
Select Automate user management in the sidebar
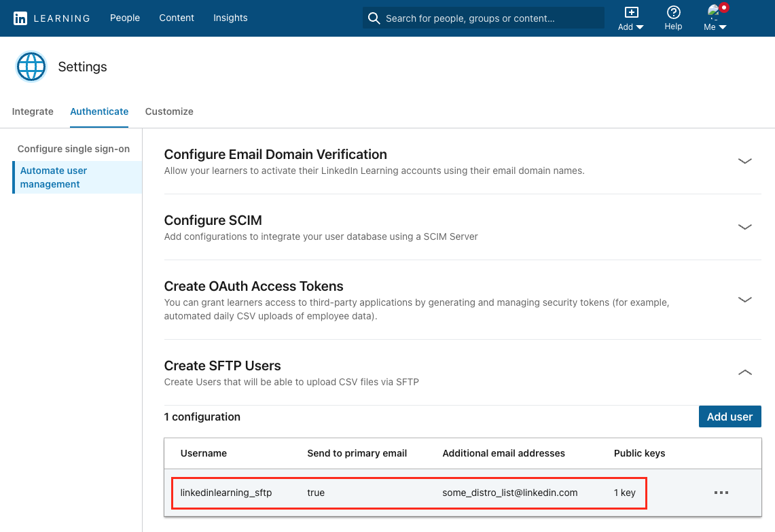point(54,177)
